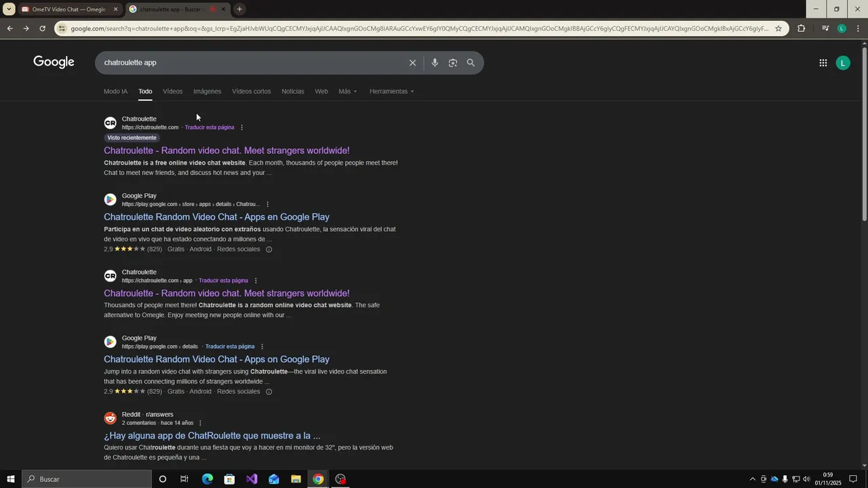Expand the Más search filter menu
Image resolution: width=868 pixels, height=488 pixels.
pos(348,91)
